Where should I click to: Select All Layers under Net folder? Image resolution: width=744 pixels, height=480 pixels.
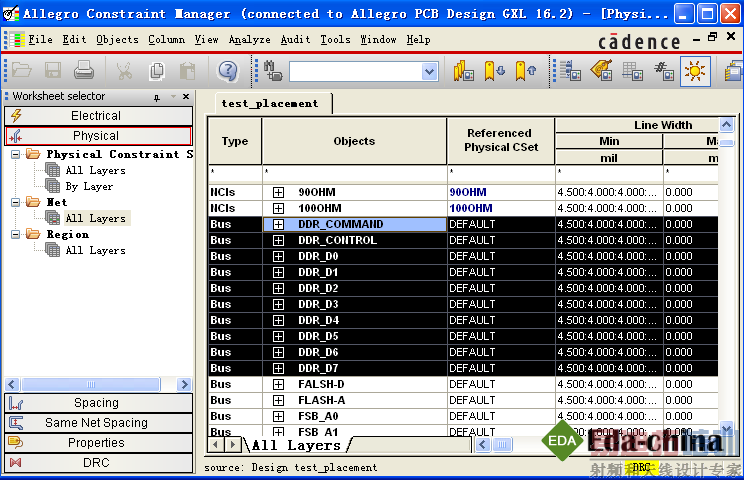(95, 218)
